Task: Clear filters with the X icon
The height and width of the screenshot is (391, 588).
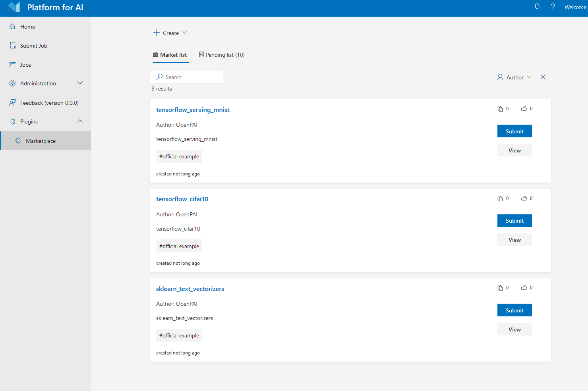Action: coord(543,77)
